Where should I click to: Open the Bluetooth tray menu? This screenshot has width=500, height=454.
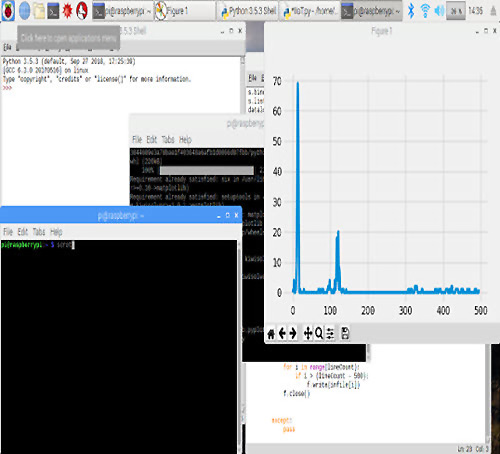tap(411, 11)
